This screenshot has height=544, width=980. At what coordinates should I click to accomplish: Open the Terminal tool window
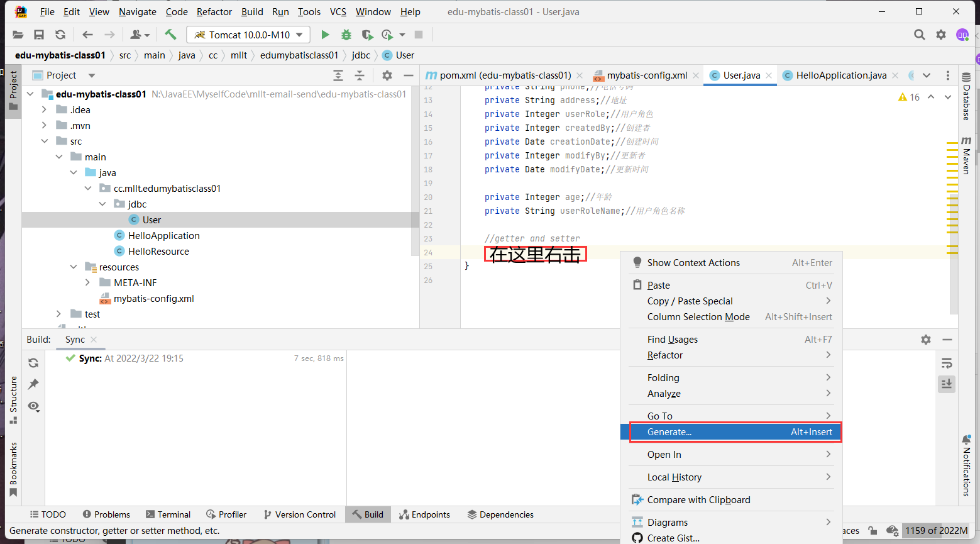pyautogui.click(x=168, y=514)
